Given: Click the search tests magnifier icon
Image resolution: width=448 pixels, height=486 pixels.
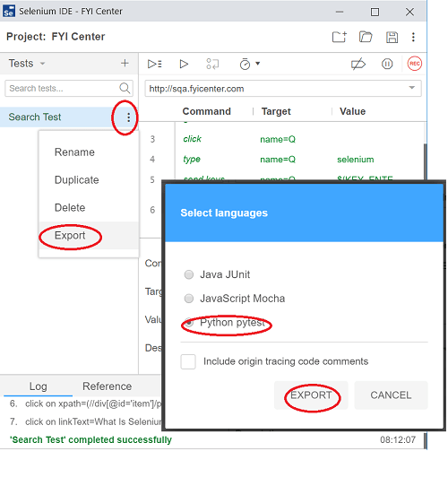Looking at the screenshot, I should [125, 89].
